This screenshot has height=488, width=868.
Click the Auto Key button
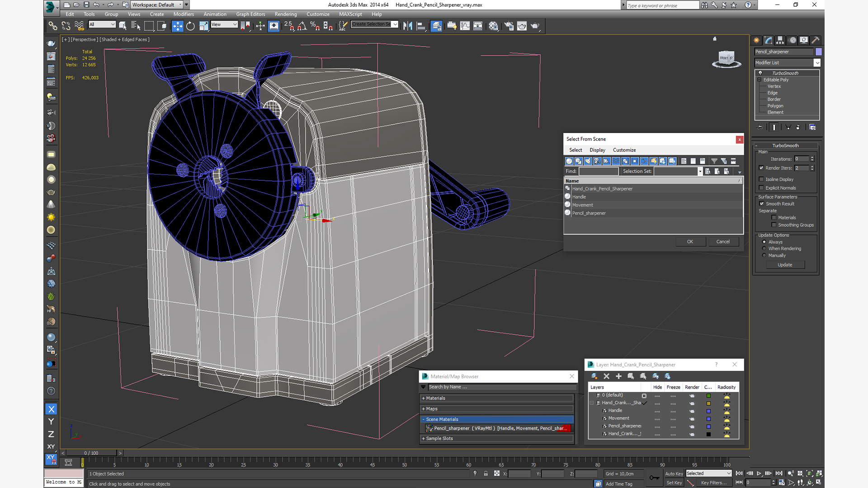(x=674, y=474)
